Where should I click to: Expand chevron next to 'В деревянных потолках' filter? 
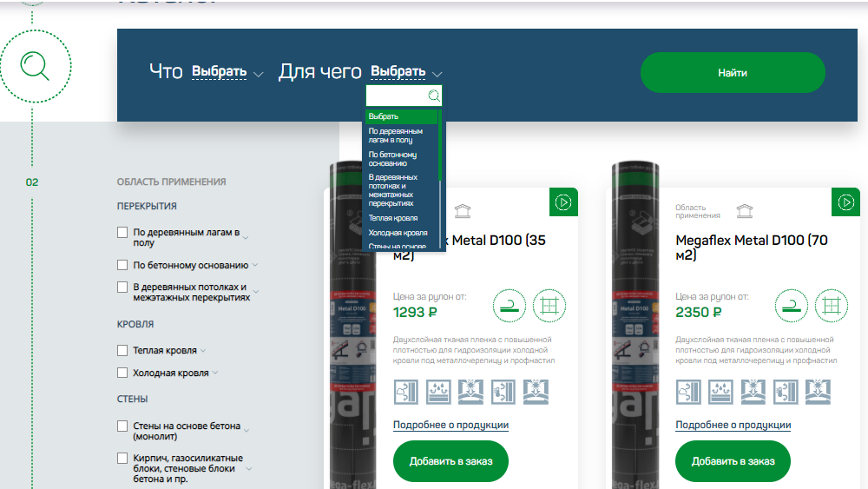point(256,291)
